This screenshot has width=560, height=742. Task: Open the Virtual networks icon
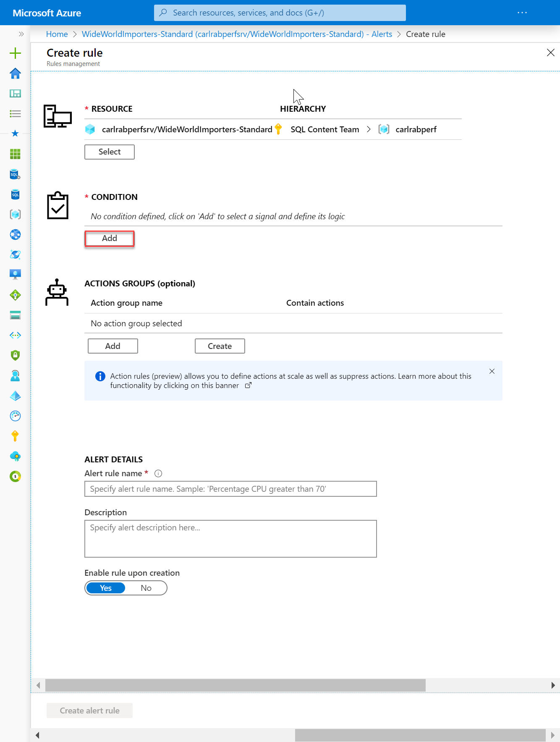tap(15, 335)
